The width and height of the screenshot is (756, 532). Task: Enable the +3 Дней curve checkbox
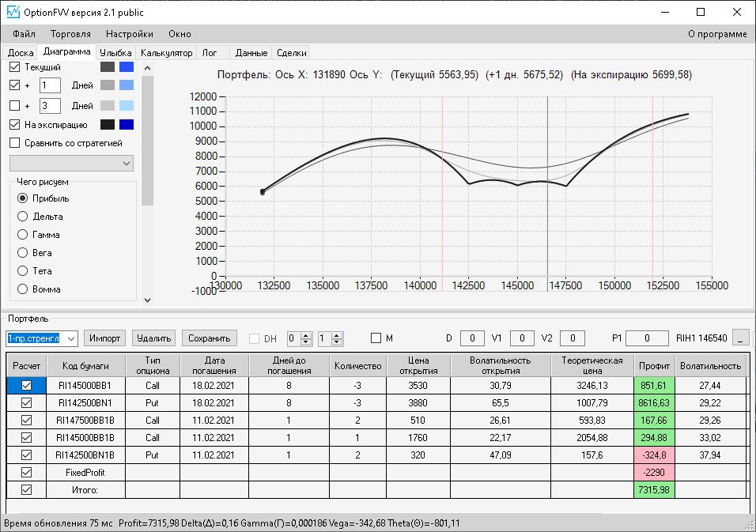[x=15, y=106]
